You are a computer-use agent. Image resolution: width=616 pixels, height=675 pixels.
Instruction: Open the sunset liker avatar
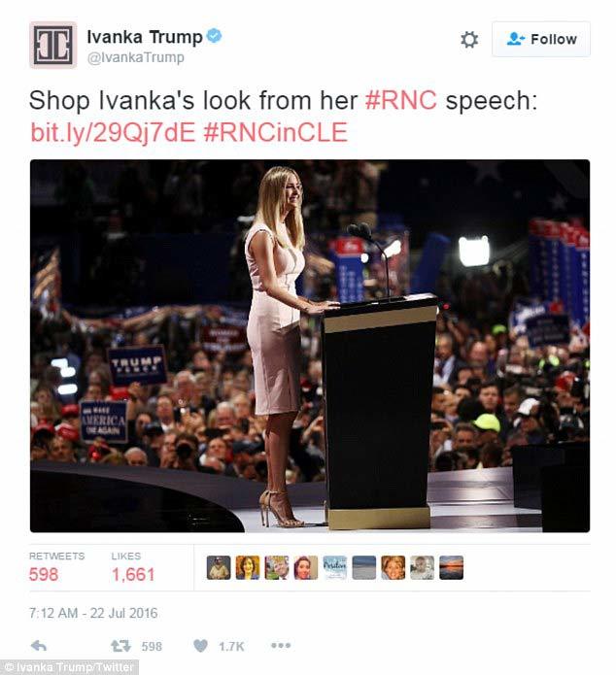point(451,567)
